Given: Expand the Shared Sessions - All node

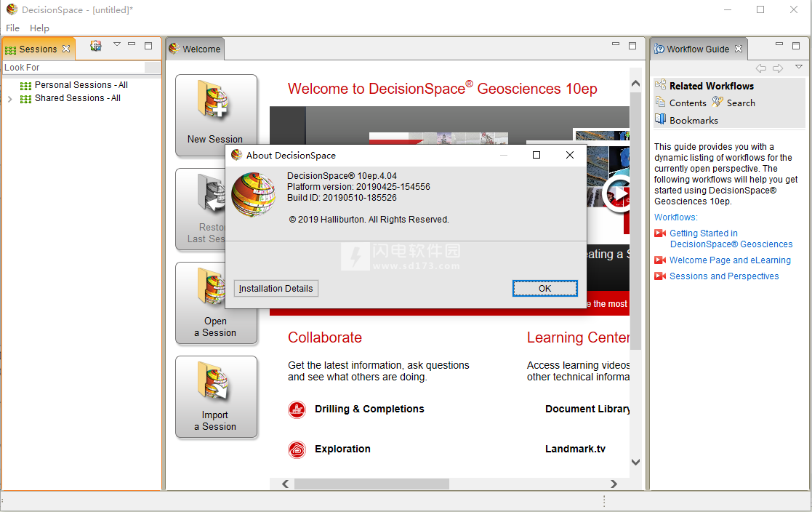Looking at the screenshot, I should point(10,98).
